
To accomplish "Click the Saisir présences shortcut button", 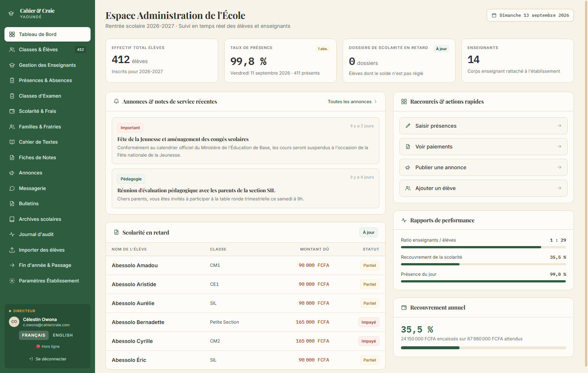I will 483,126.
